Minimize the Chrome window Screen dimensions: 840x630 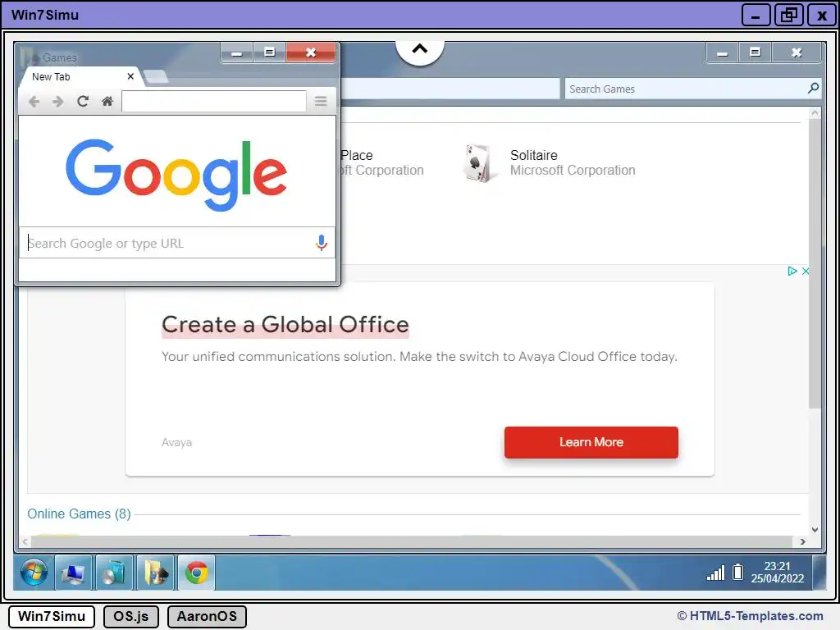237,52
